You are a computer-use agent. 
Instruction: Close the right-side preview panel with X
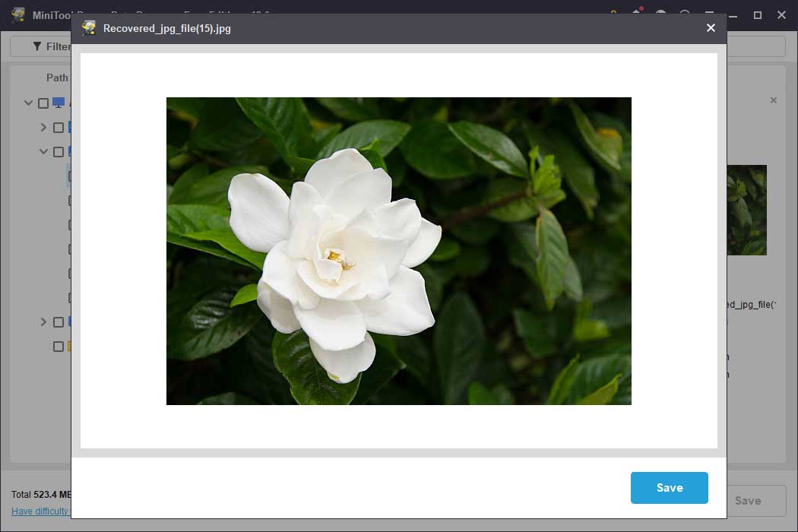[774, 100]
